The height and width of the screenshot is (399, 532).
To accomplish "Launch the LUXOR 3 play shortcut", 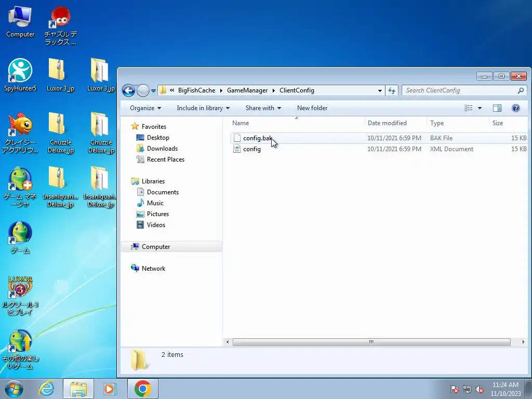I will click(x=20, y=295).
